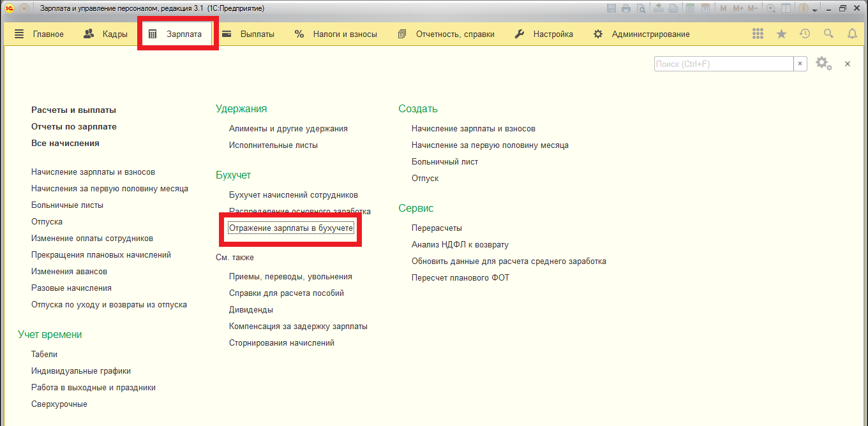Open Изменение оплаты сотрудников

pos(92,239)
